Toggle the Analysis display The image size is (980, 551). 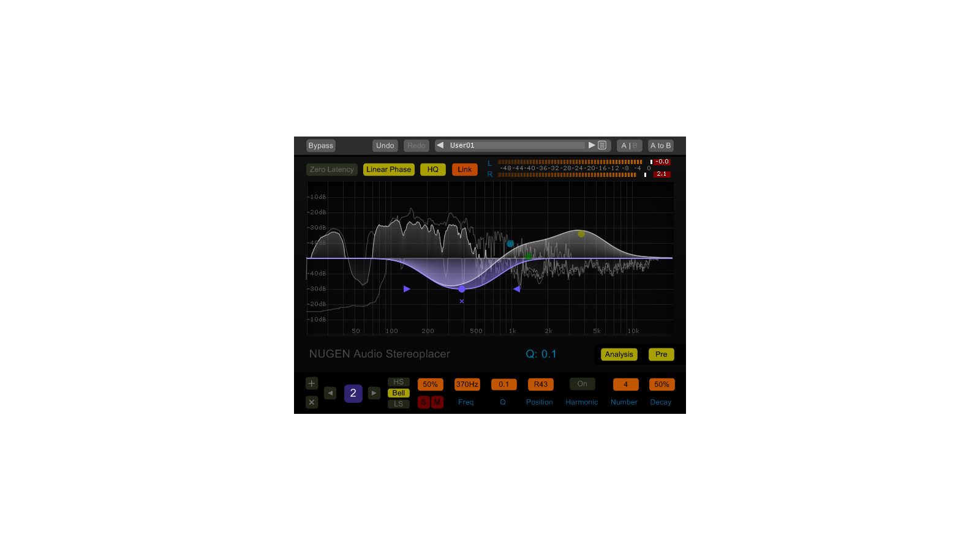[x=619, y=354]
